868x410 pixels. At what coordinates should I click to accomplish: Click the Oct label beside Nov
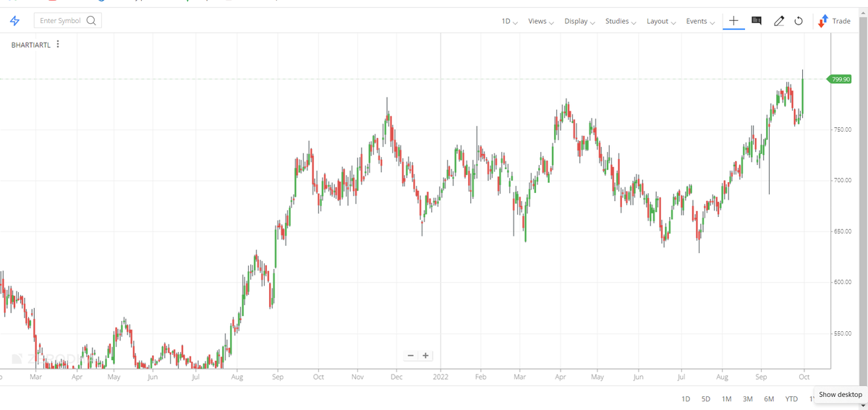tap(318, 377)
